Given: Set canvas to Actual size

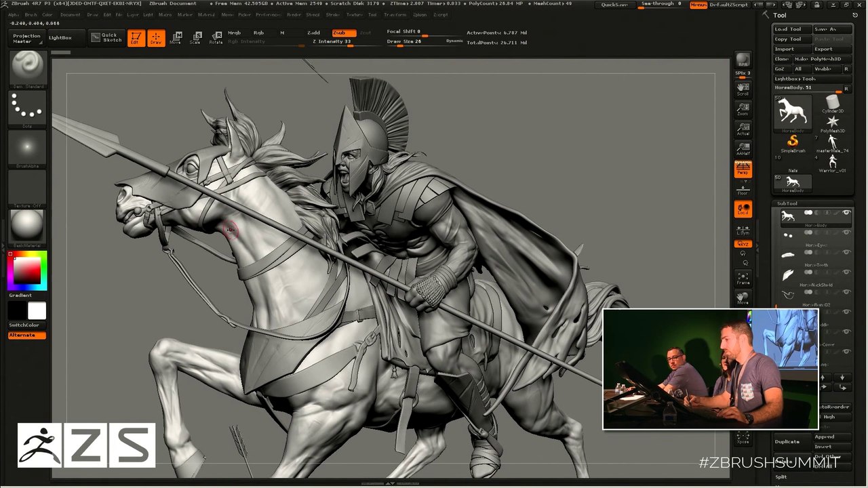Looking at the screenshot, I should [743, 129].
